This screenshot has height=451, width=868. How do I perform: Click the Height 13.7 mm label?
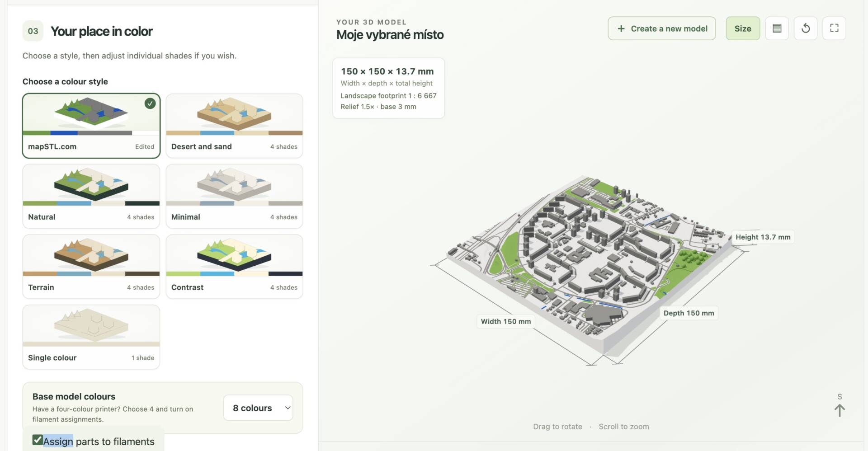[x=763, y=237]
